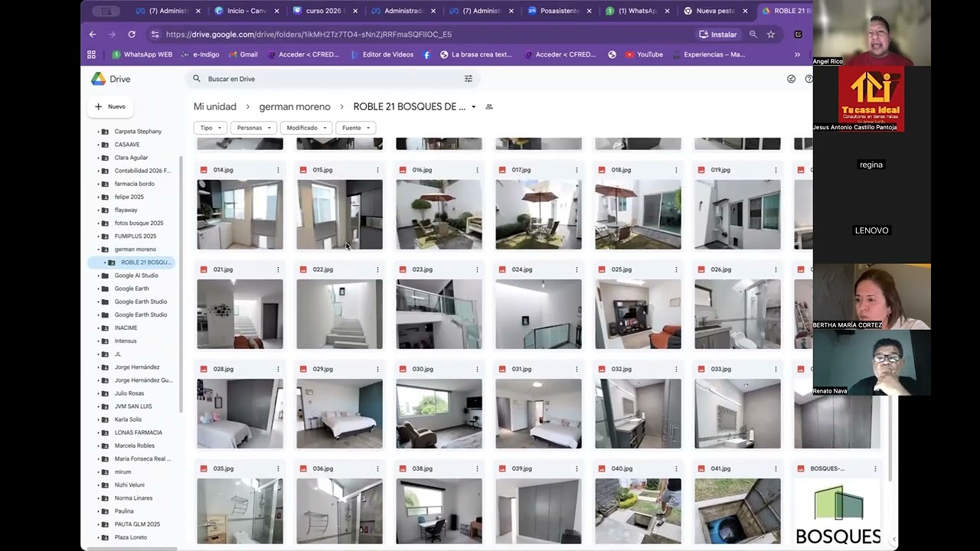Open the Modificado filter dropdown
Image resolution: width=980 pixels, height=551 pixels.
pyautogui.click(x=306, y=128)
